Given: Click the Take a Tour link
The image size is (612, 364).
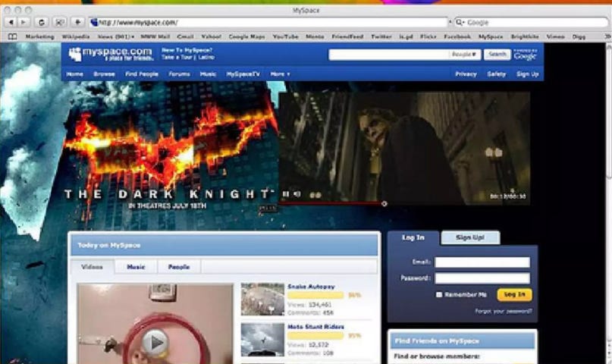Looking at the screenshot, I should 177,58.
